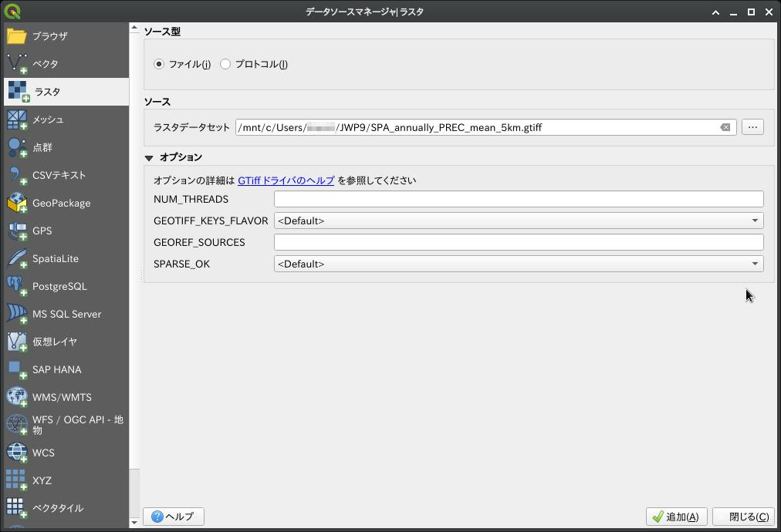Open the GTiff ドライバのヘルプ link

tap(286, 180)
